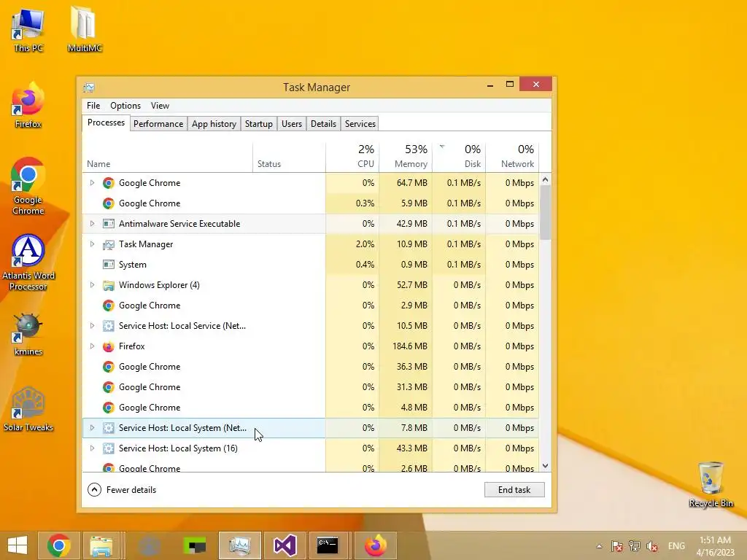Viewport: 747px width, 560px height.
Task: Click scrollbar up arrow in process list
Action: pyautogui.click(x=546, y=180)
